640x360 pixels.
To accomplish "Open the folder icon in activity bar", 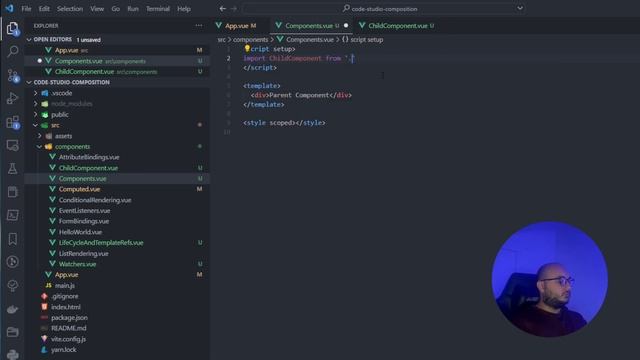I will pos(13,332).
